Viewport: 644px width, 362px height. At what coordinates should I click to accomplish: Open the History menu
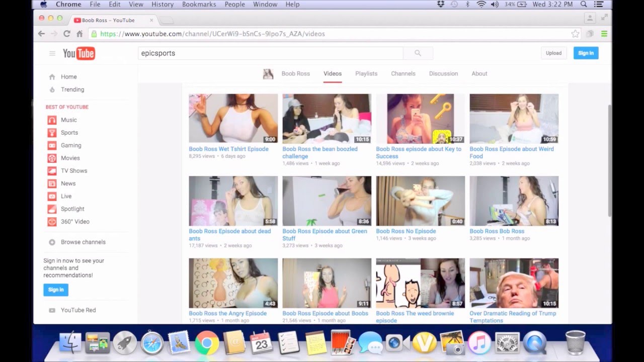pos(163,4)
